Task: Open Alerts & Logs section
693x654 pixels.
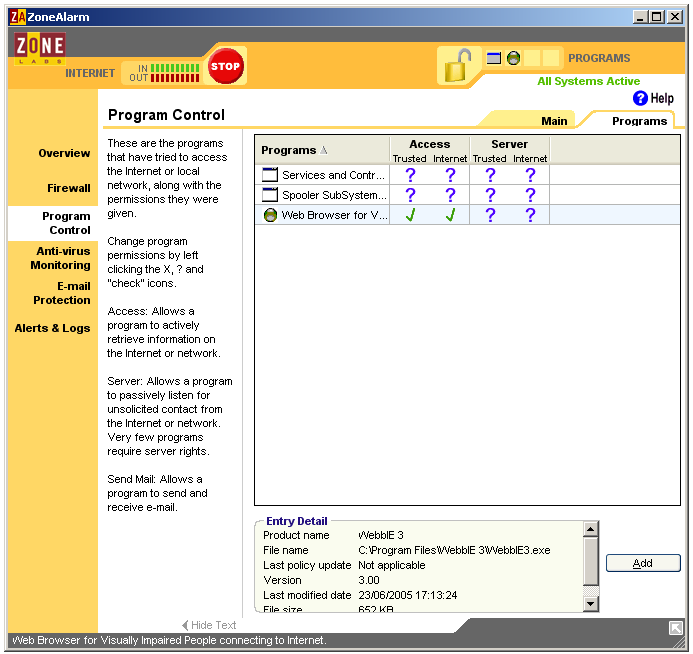Action: 52,328
